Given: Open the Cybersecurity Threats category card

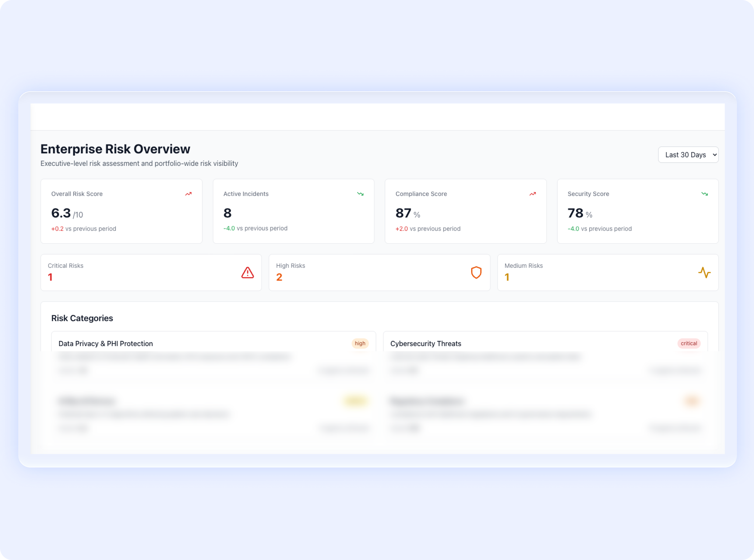Looking at the screenshot, I should point(425,344).
